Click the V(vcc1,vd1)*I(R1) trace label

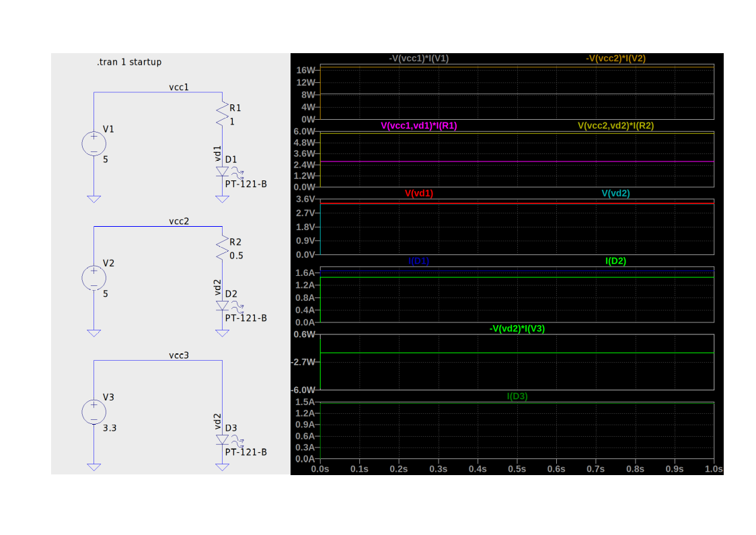(x=418, y=125)
